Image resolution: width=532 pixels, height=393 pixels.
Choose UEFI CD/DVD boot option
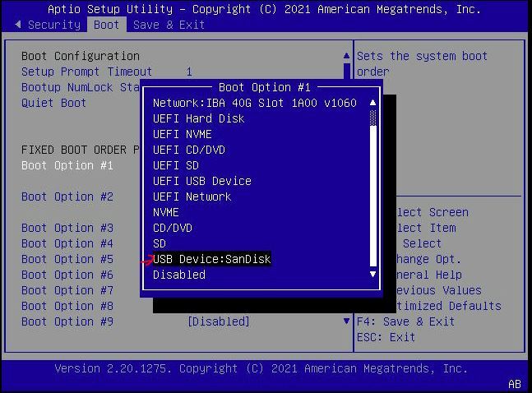(188, 150)
